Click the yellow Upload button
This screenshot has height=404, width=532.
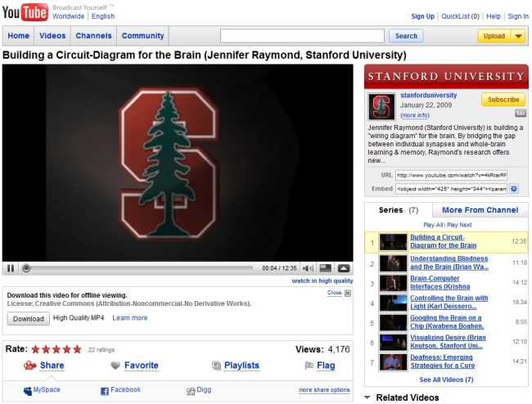point(494,36)
